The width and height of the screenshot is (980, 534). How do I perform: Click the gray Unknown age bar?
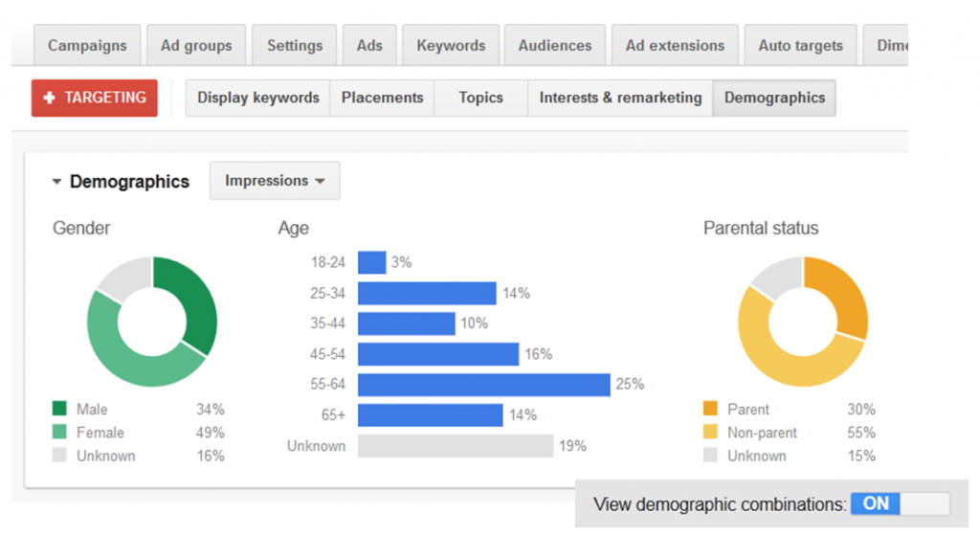click(x=456, y=446)
